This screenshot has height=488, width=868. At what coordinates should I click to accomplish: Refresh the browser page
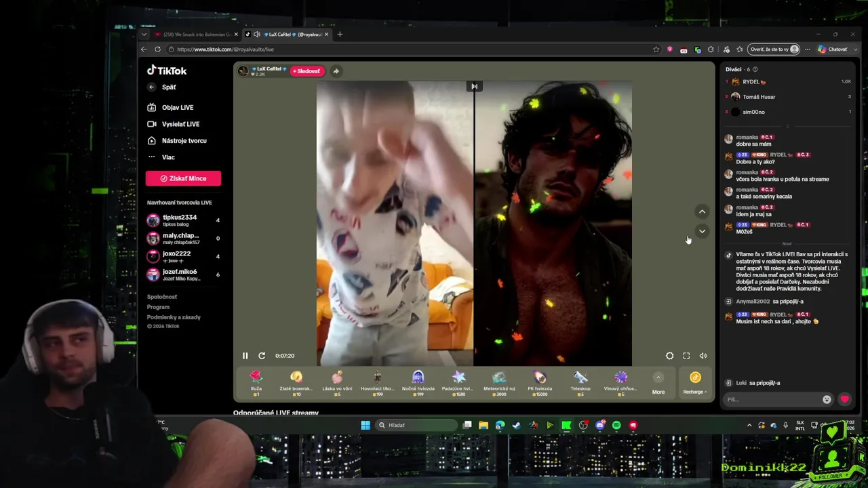click(x=157, y=49)
